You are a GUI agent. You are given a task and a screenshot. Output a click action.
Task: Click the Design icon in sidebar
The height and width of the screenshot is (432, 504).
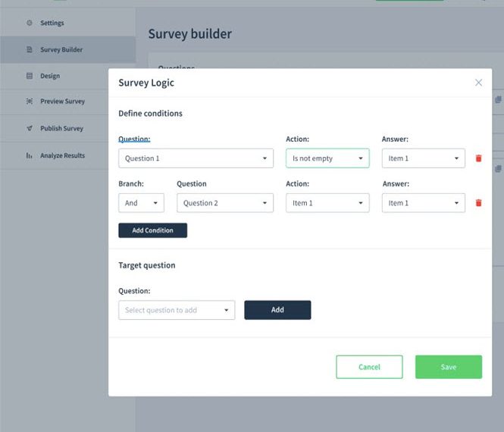click(x=30, y=76)
